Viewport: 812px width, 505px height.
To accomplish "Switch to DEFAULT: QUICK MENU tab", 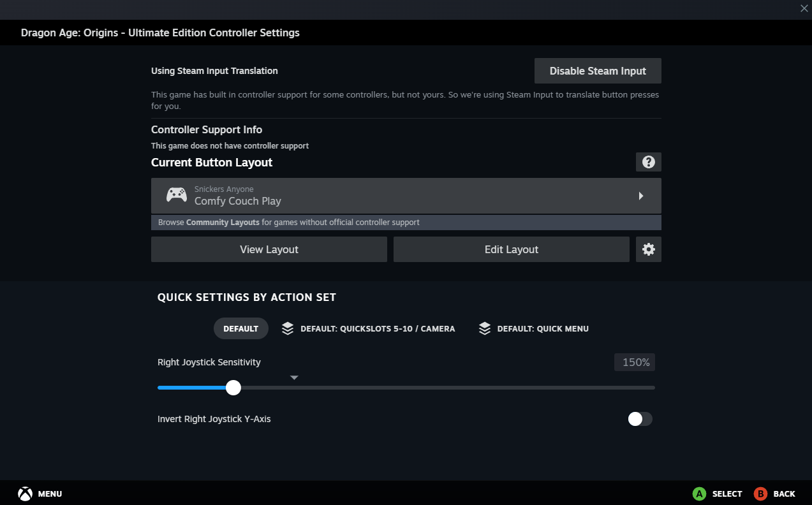I will (534, 328).
